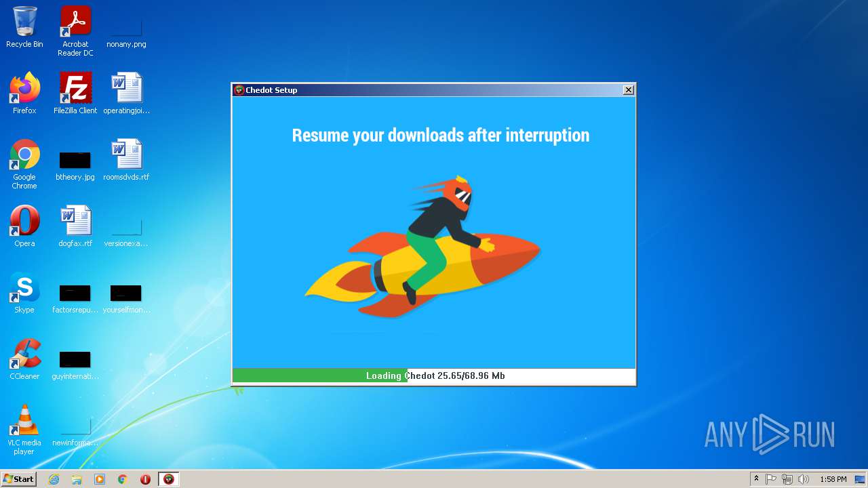Click the rocket rider illustration

(422, 247)
